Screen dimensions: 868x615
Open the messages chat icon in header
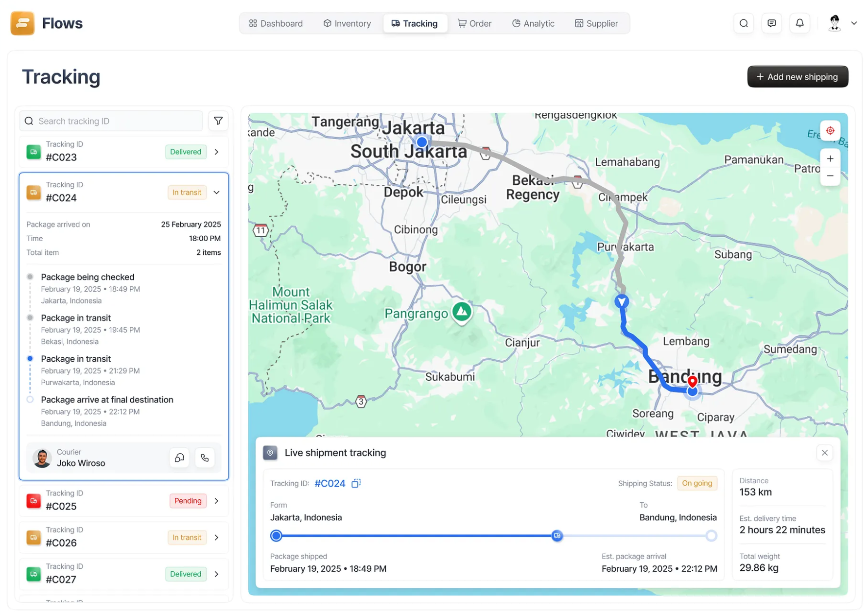pyautogui.click(x=771, y=23)
